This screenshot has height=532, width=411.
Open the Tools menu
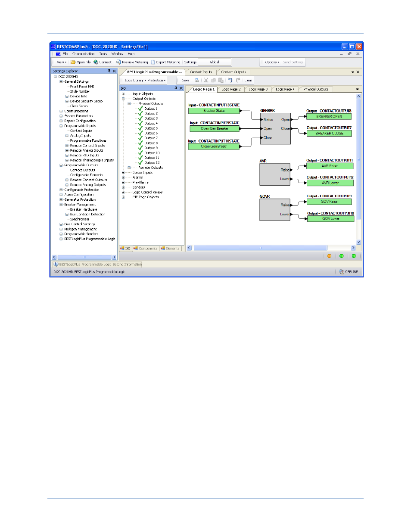click(103, 54)
